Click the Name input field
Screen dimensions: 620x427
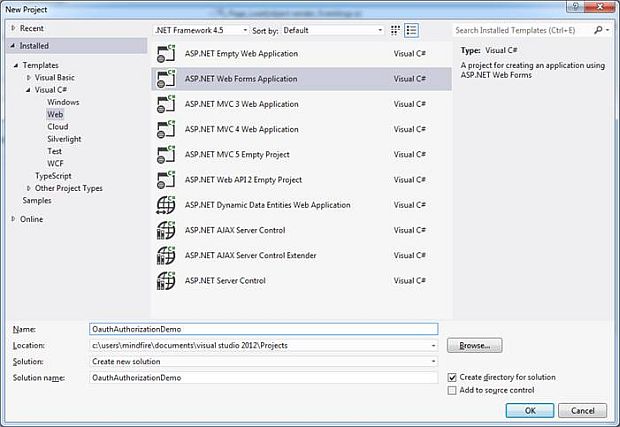pos(264,329)
